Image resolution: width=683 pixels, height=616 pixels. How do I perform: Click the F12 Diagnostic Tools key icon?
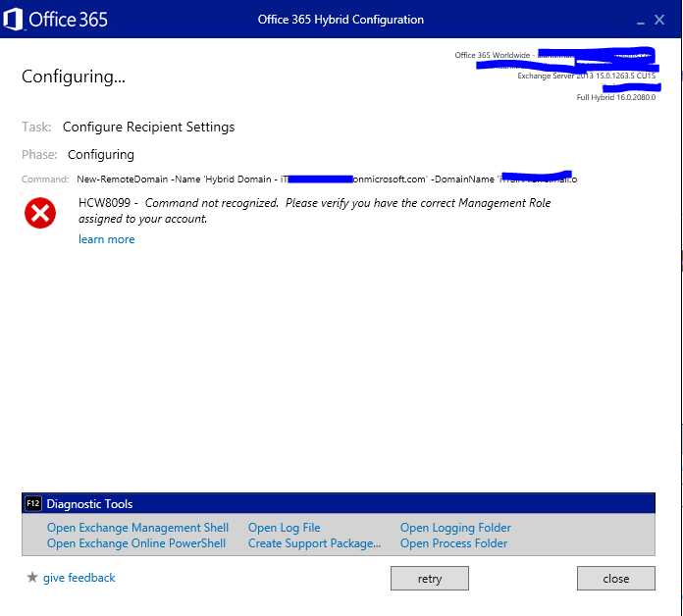(x=33, y=503)
